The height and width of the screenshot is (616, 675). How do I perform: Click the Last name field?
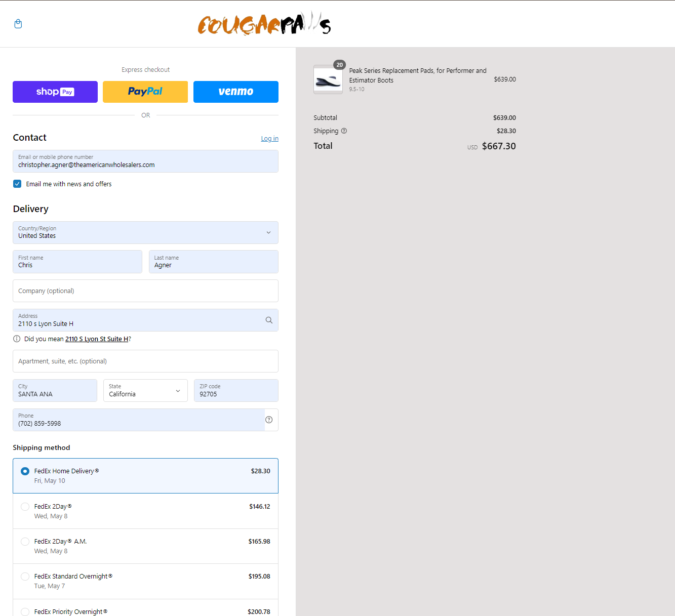[214, 262]
